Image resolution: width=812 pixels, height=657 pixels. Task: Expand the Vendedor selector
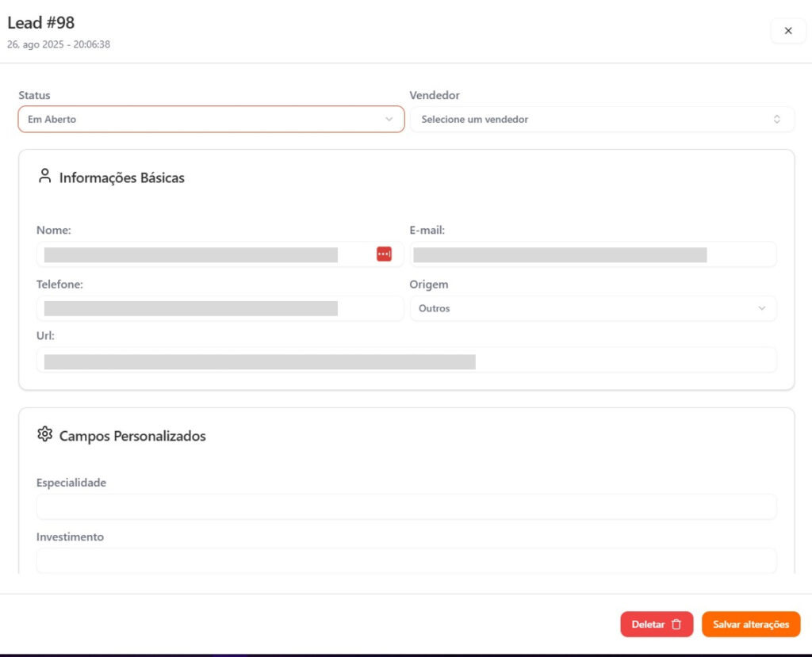pyautogui.click(x=601, y=120)
